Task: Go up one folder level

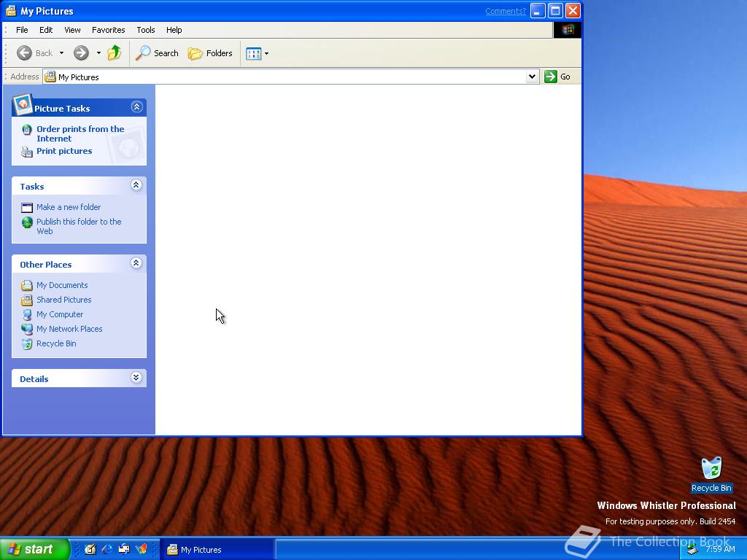Action: [x=115, y=52]
